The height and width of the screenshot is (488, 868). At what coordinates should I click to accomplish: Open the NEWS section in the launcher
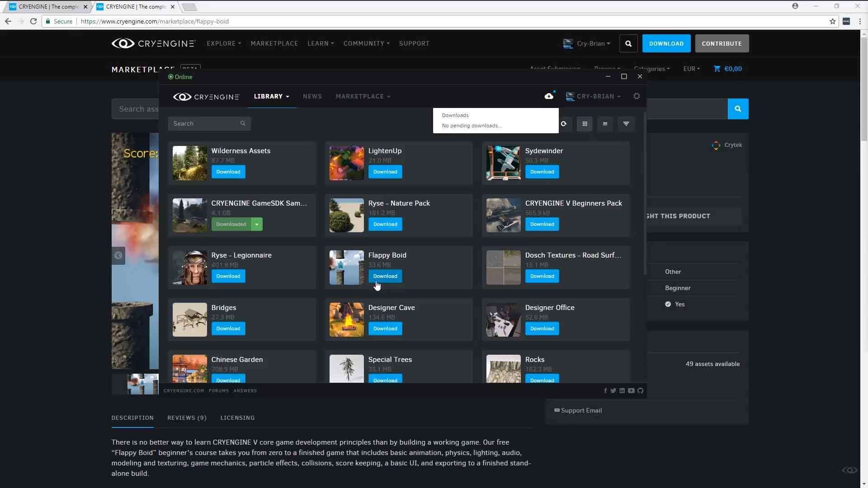312,96
